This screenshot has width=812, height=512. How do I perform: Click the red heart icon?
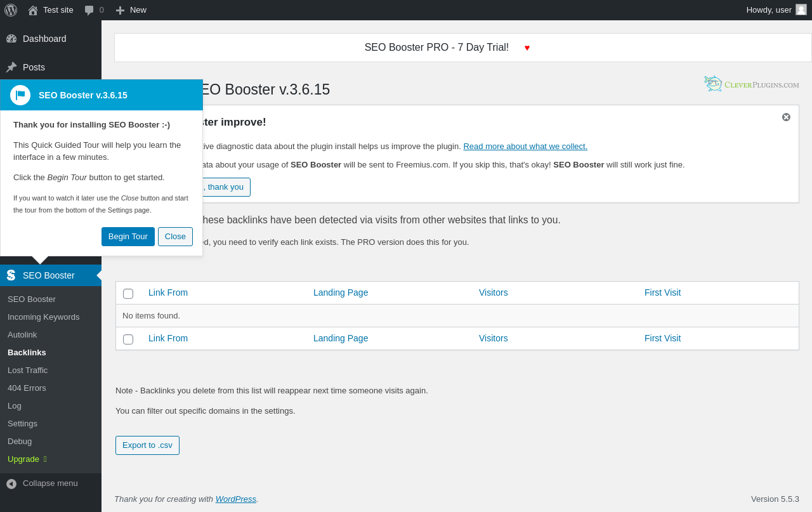point(527,48)
